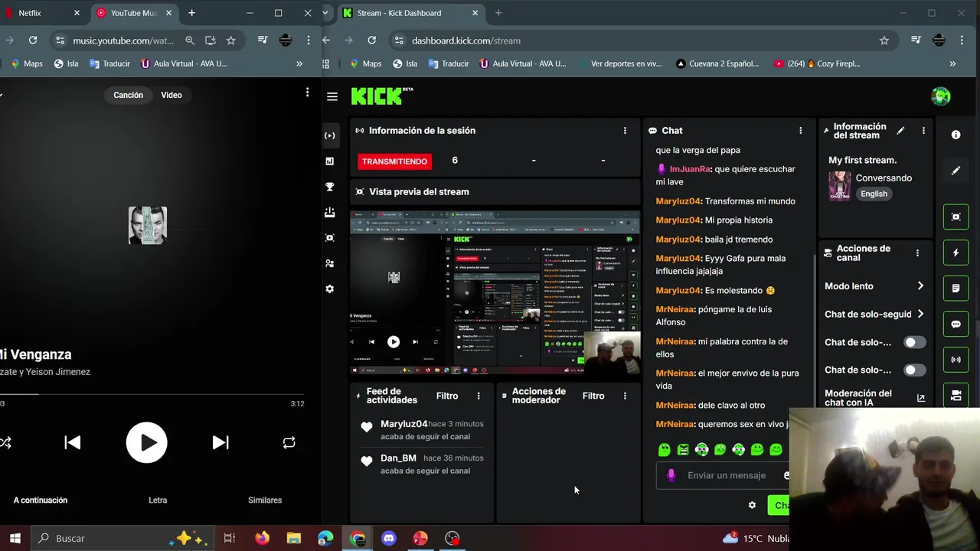Toggle shuffle in YouTube Music player
980x551 pixels.
tap(5, 442)
